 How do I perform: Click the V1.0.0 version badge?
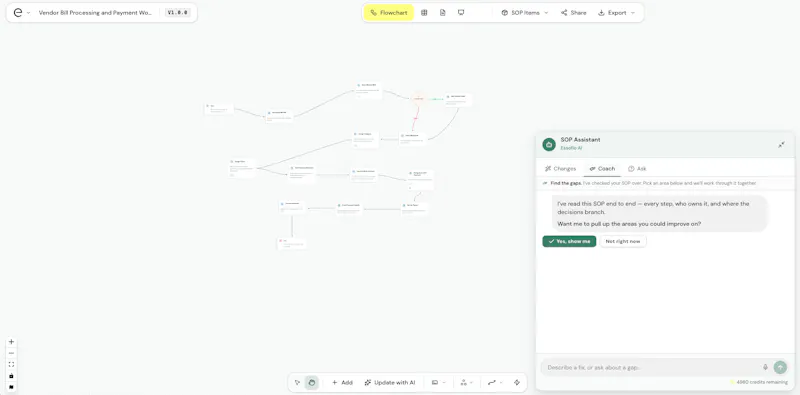click(x=178, y=13)
